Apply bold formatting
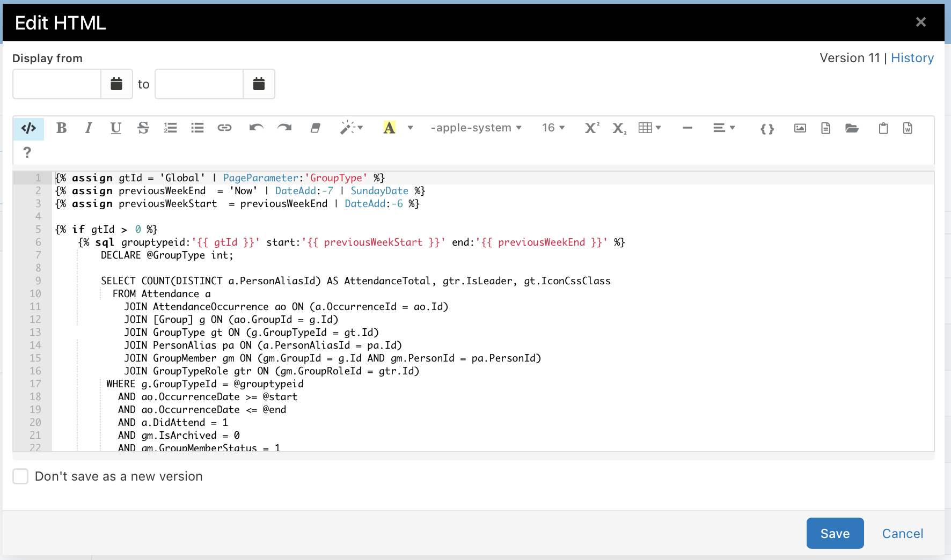951x560 pixels. [x=62, y=128]
